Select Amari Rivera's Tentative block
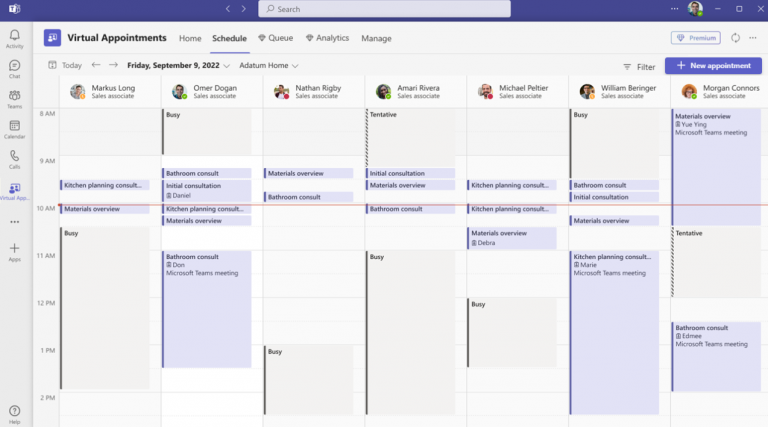Screen dimensions: 768x427 click(410, 137)
